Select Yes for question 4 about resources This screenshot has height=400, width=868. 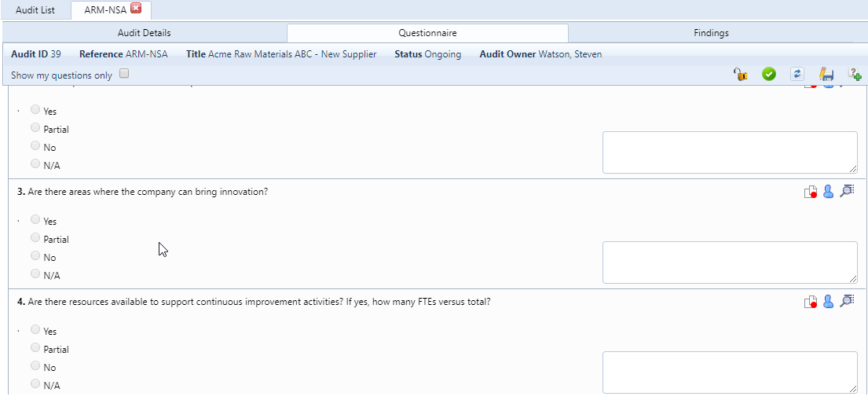point(35,329)
